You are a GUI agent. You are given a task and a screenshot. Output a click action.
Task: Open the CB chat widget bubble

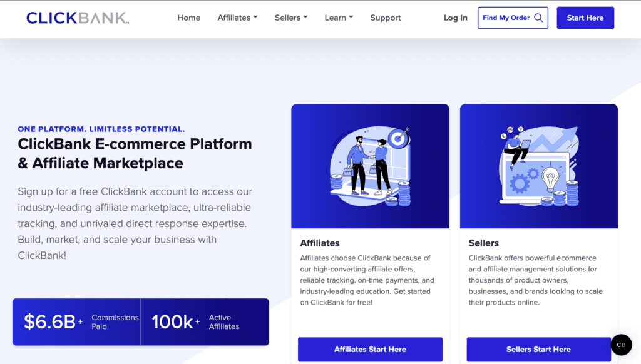pos(621,345)
